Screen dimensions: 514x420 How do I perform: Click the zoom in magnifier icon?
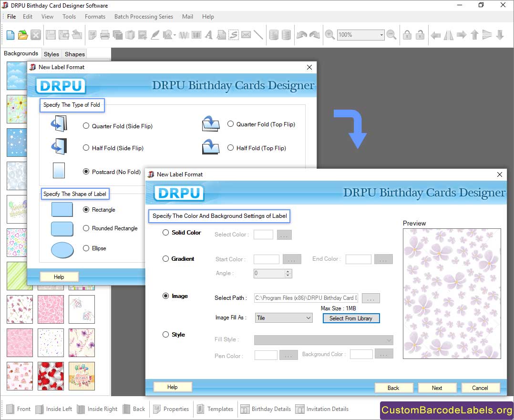pyautogui.click(x=329, y=35)
